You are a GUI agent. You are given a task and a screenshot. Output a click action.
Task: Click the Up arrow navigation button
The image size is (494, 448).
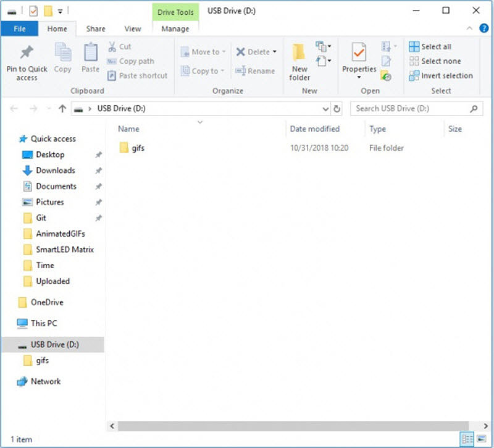(x=62, y=109)
